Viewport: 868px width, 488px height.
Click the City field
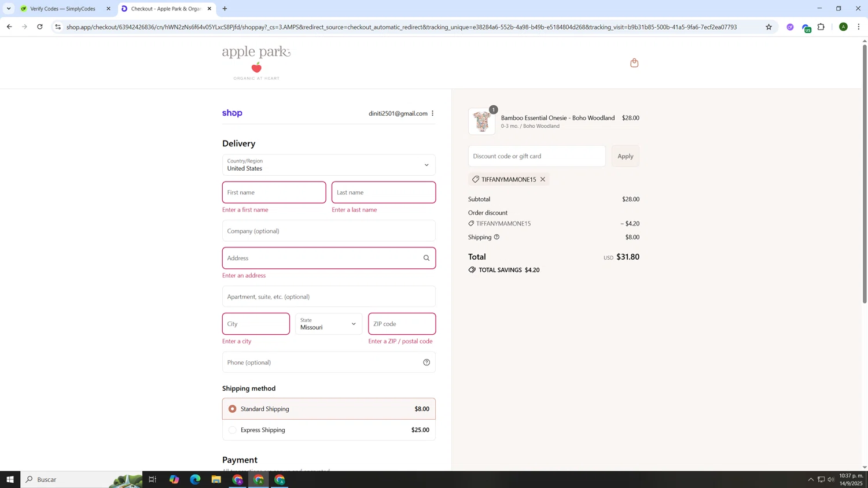pos(256,324)
